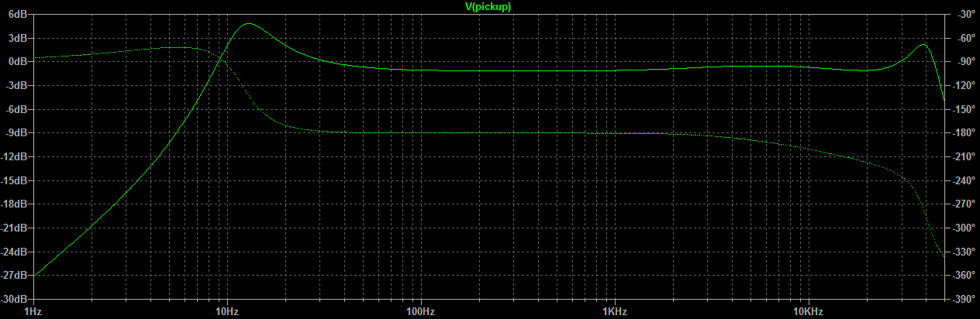Pick the -360° phase axis label

962,276
